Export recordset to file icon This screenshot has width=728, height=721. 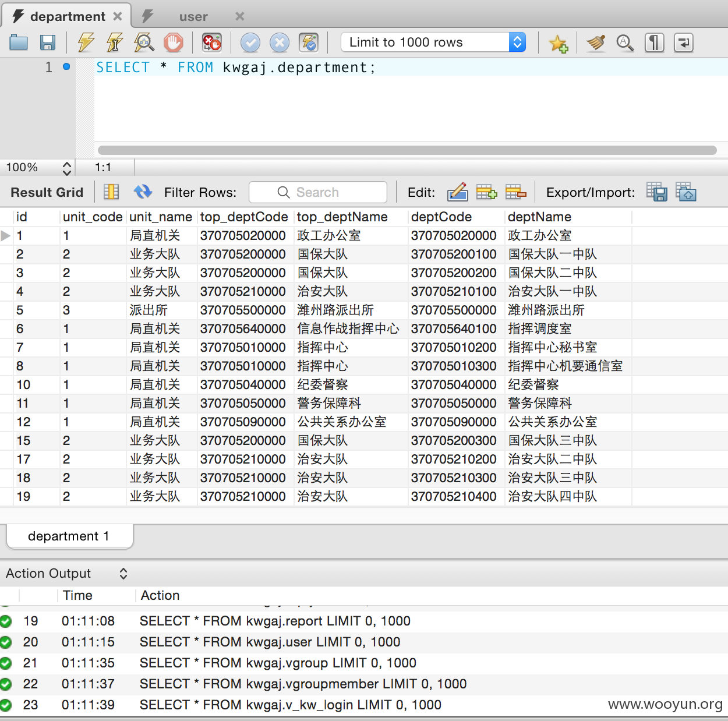click(x=657, y=192)
